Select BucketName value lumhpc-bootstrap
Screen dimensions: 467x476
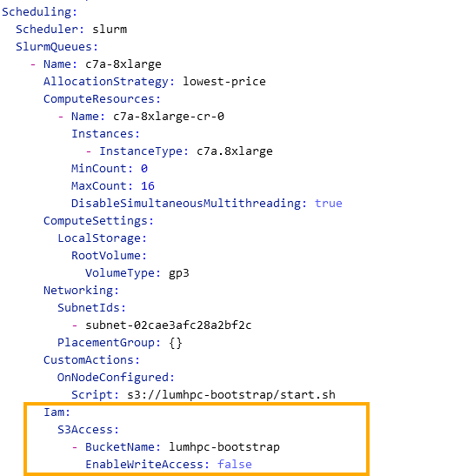224,447
